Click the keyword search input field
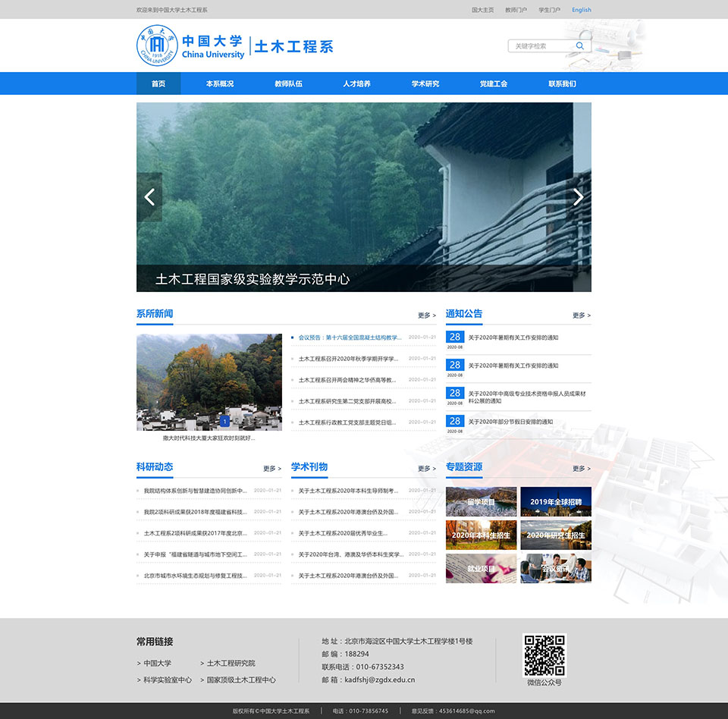Image resolution: width=728 pixels, height=719 pixels. tap(540, 46)
